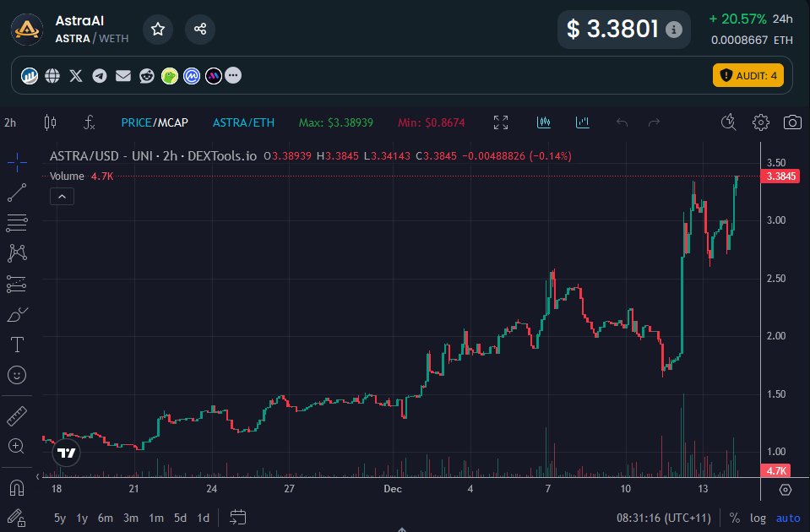This screenshot has height=532, width=810.
Task: Select the brush drawing tool
Action: 17,314
